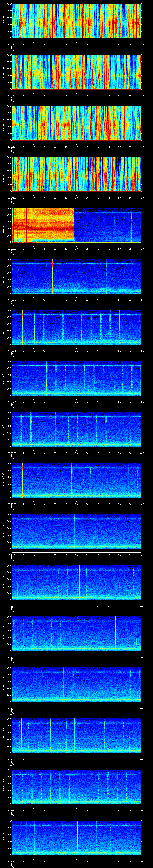Open the spectrogram panel starting at 22:04:00

click(x=76, y=174)
